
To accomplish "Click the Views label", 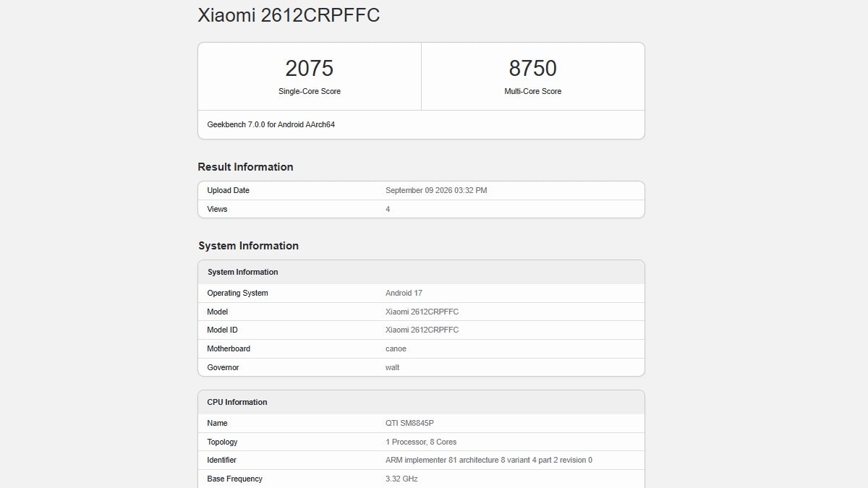I will pos(217,209).
